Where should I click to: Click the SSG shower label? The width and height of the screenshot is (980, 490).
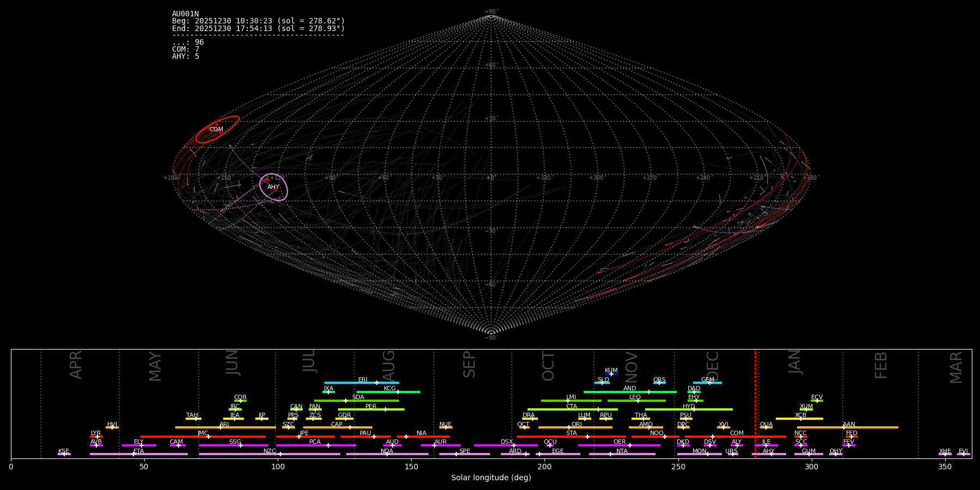pos(235,442)
